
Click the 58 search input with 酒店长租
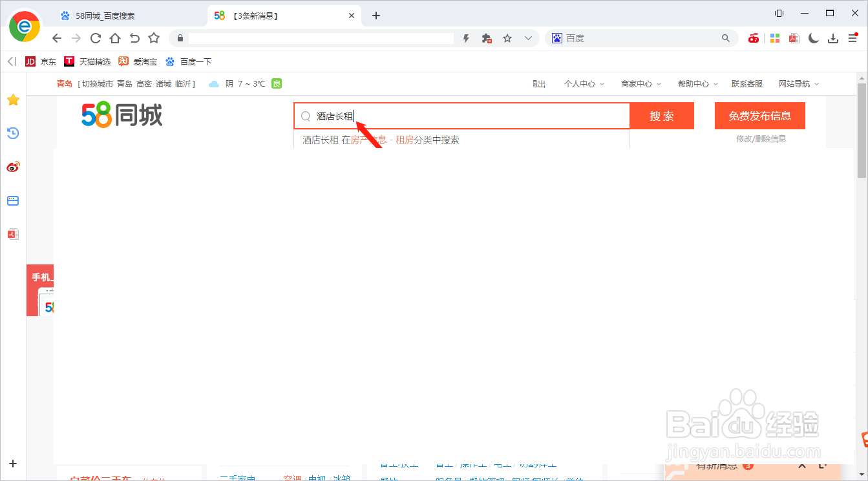pos(461,116)
